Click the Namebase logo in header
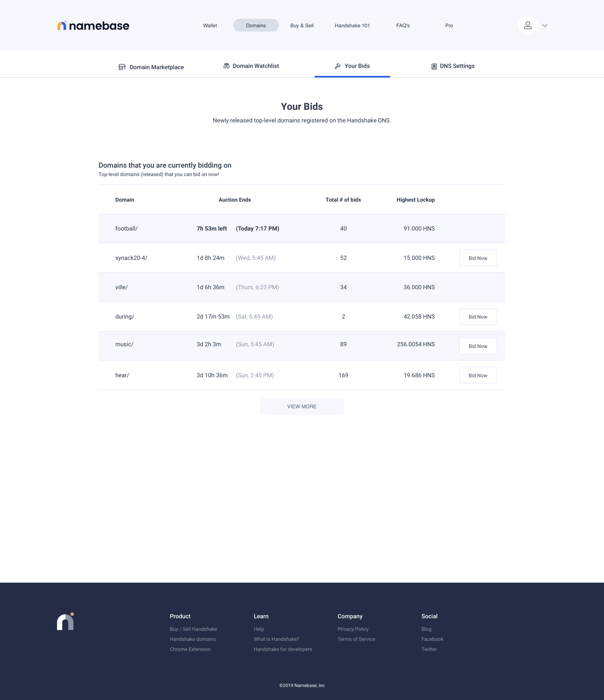Image resolution: width=604 pixels, height=700 pixels. (x=93, y=26)
